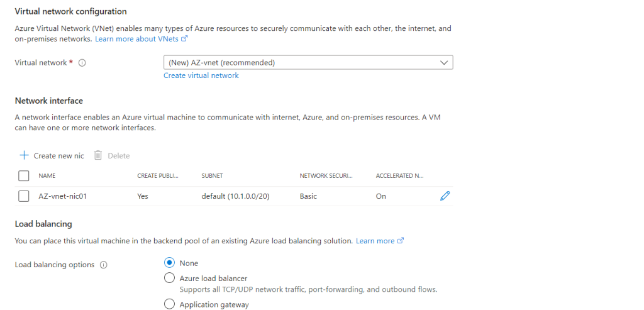The height and width of the screenshot is (310, 644).
Task: Click external link icon after Learn more about VNets
Action: (184, 39)
